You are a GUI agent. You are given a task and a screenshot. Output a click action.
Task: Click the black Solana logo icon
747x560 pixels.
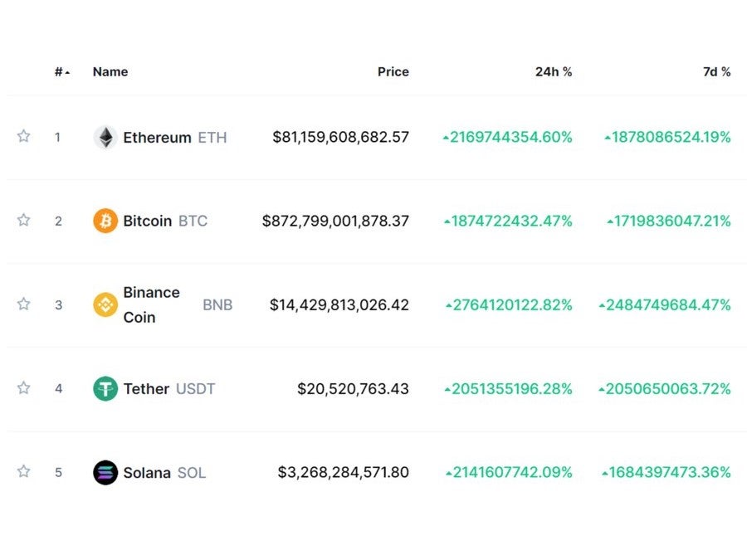click(x=105, y=473)
